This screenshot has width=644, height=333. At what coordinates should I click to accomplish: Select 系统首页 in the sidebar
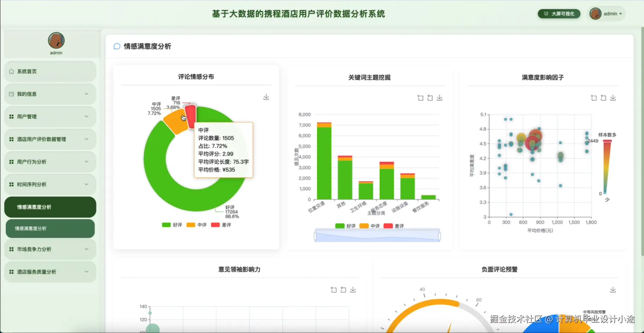coord(50,71)
